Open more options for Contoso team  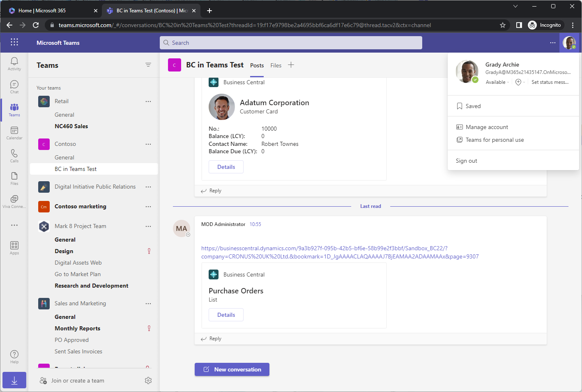pos(148,144)
